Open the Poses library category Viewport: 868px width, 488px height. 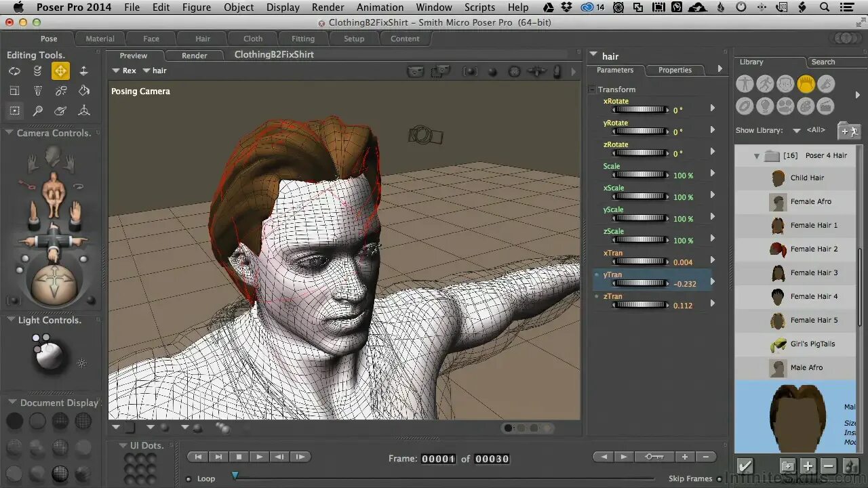pyautogui.click(x=765, y=84)
